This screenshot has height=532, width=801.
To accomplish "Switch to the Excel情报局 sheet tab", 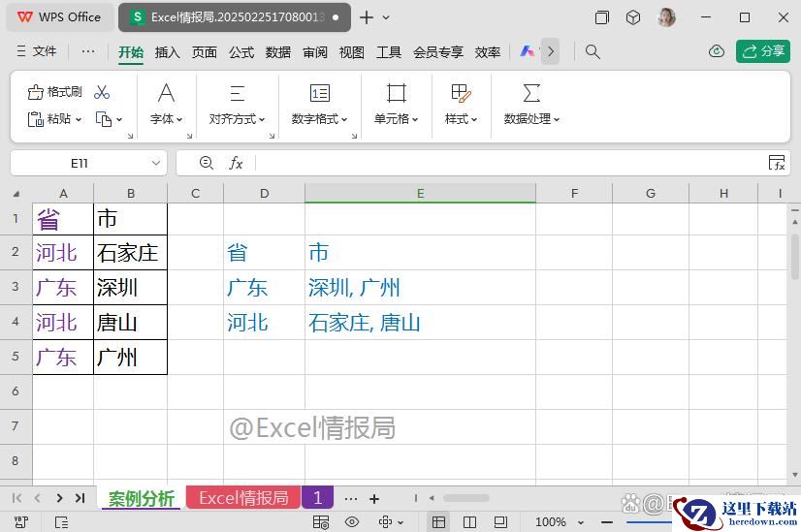I will (x=243, y=498).
